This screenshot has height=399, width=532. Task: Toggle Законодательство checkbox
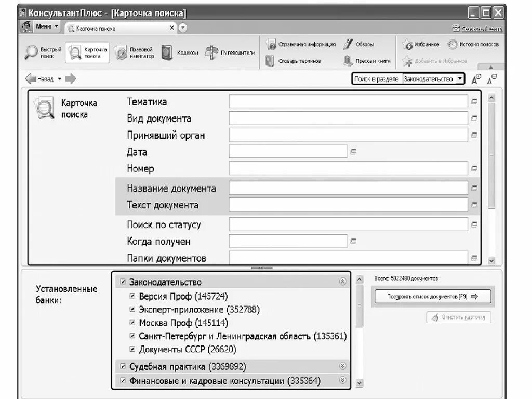click(x=123, y=282)
